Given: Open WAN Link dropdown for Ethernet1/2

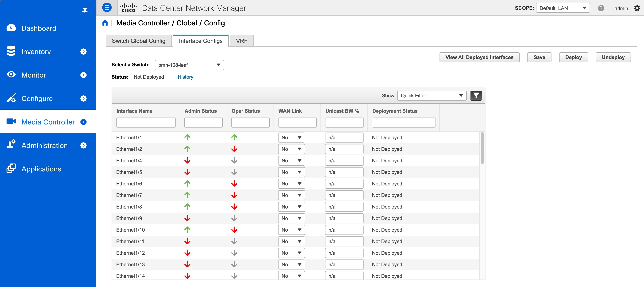Looking at the screenshot, I should coord(291,149).
